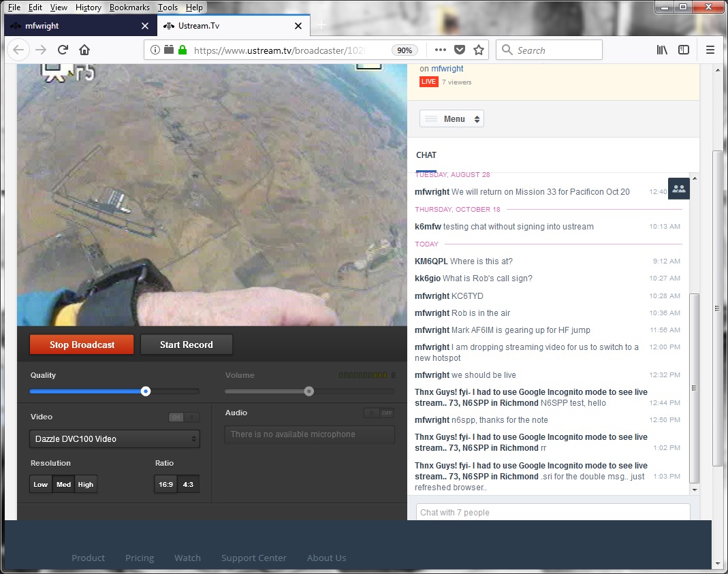Show the chat viewers list icon
The image size is (728, 574).
(x=678, y=189)
